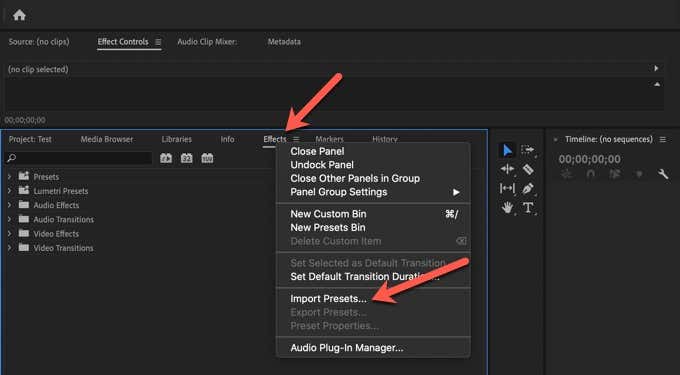Click Add Marker in Timeline
The height and width of the screenshot is (375, 680).
coord(639,174)
